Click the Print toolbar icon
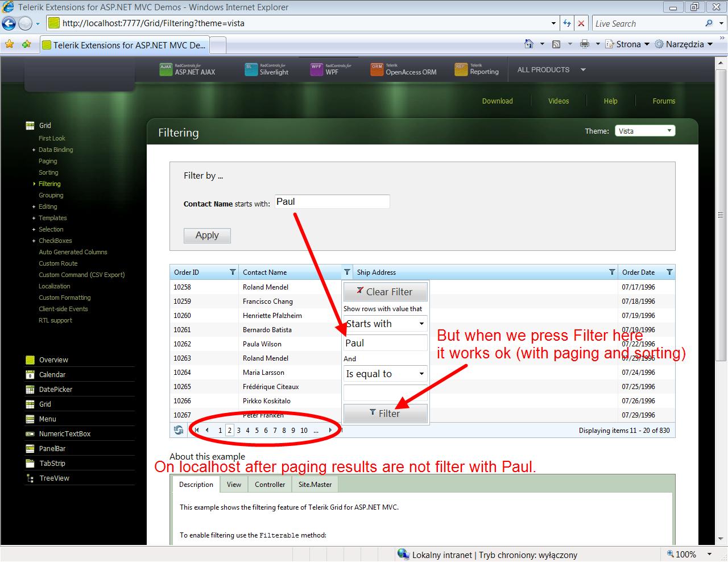Image resolution: width=728 pixels, height=562 pixels. (x=585, y=44)
